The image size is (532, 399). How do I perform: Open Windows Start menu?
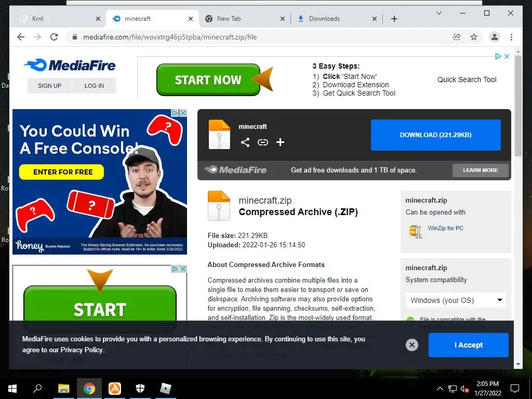(x=12, y=389)
